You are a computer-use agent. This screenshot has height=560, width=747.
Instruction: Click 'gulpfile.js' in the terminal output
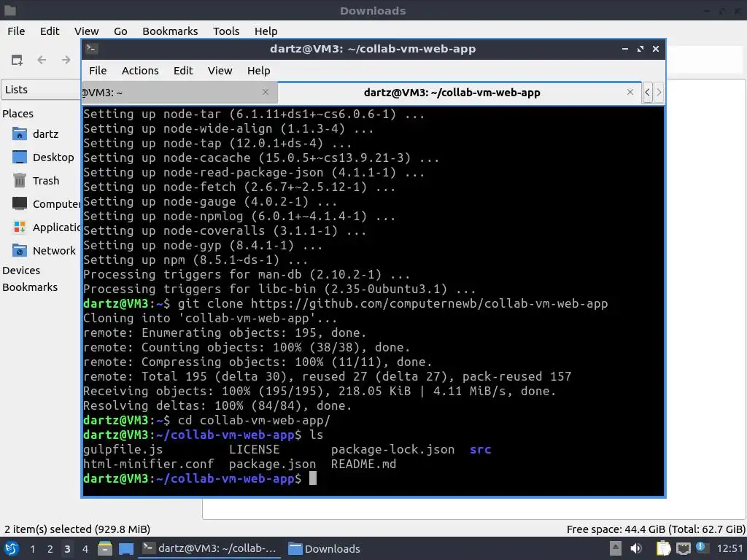(123, 449)
